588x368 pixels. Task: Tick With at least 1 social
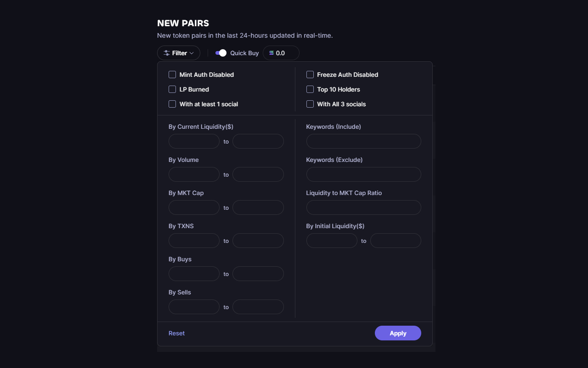click(172, 104)
